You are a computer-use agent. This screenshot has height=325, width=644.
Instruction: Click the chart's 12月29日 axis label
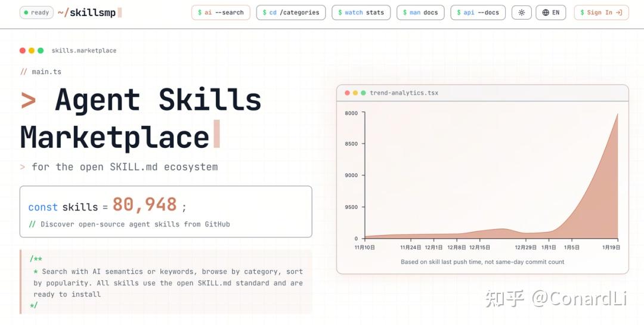pos(526,247)
